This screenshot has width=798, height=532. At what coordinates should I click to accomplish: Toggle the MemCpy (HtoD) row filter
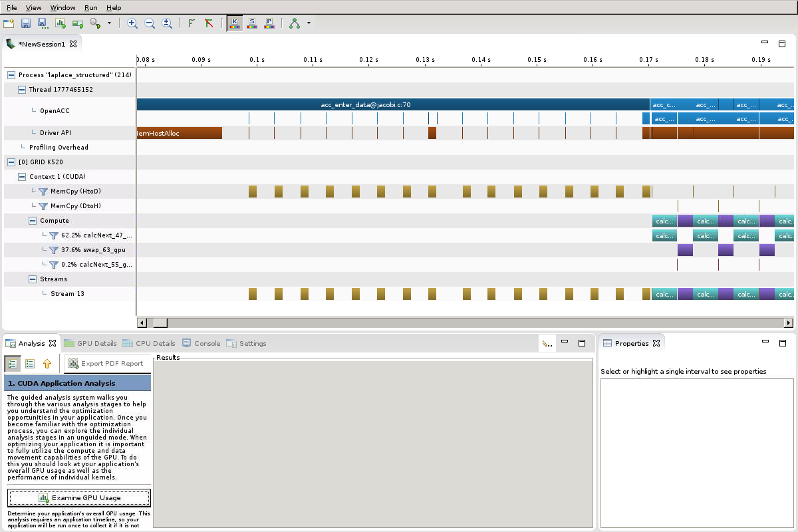[43, 192]
